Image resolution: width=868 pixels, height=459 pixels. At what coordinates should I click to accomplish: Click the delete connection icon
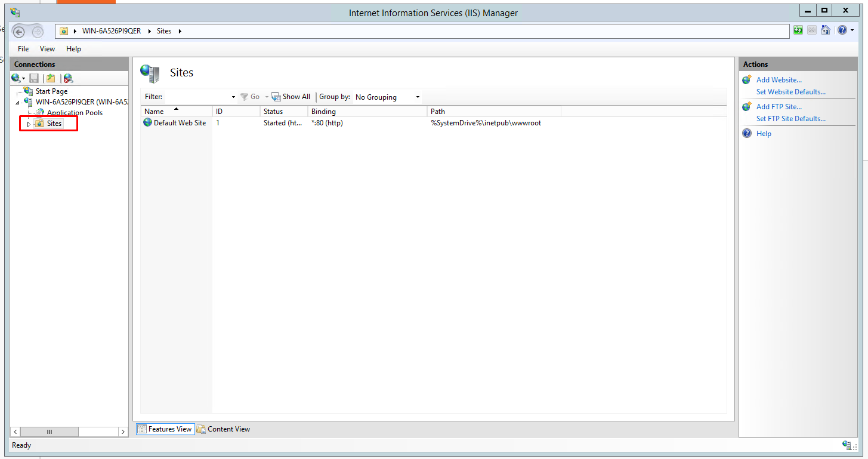point(69,78)
